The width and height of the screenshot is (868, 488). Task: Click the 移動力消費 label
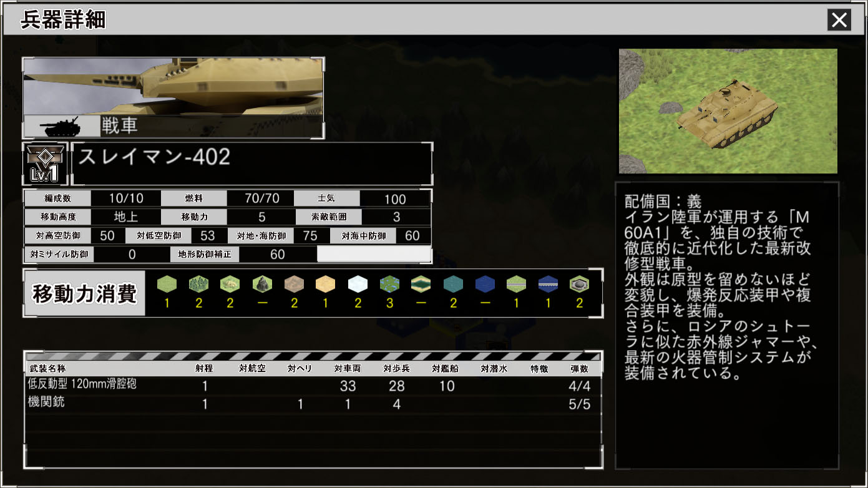84,293
